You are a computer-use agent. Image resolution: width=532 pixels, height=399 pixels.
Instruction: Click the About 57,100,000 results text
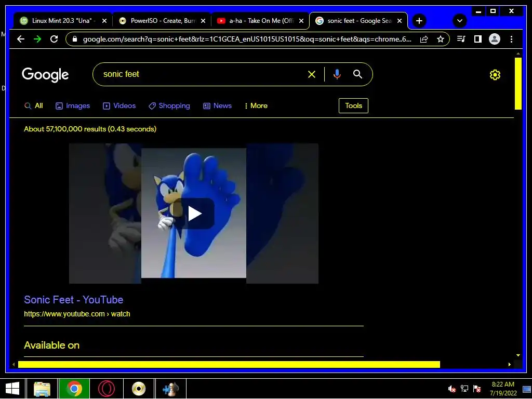pyautogui.click(x=90, y=129)
